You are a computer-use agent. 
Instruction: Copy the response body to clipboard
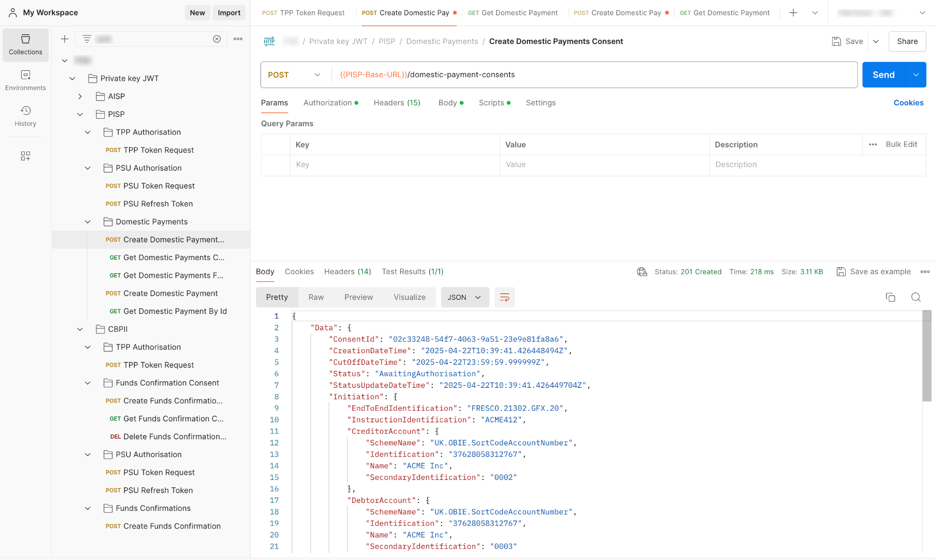tap(891, 297)
